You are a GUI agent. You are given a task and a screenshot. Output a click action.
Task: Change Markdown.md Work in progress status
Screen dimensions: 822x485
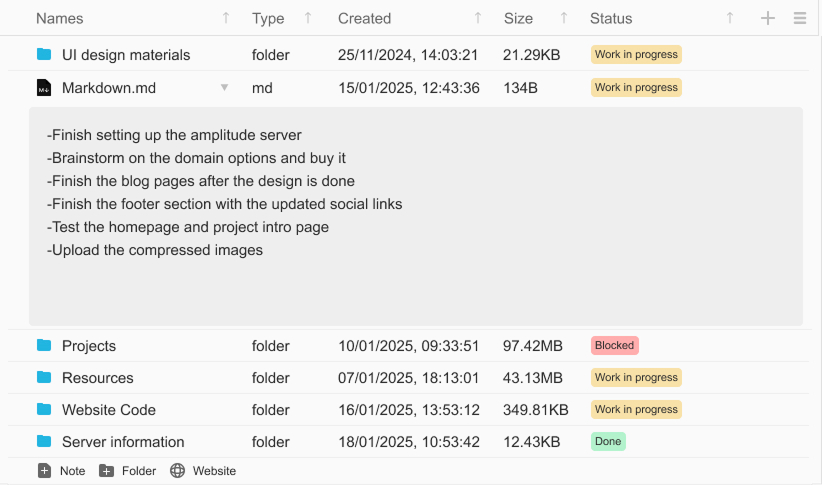636,88
